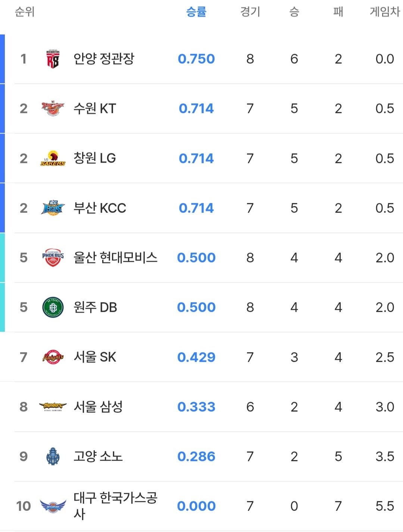Screen dimensions: 403x532
Task: Open 안양 정관장 team name link
Action: point(104,59)
